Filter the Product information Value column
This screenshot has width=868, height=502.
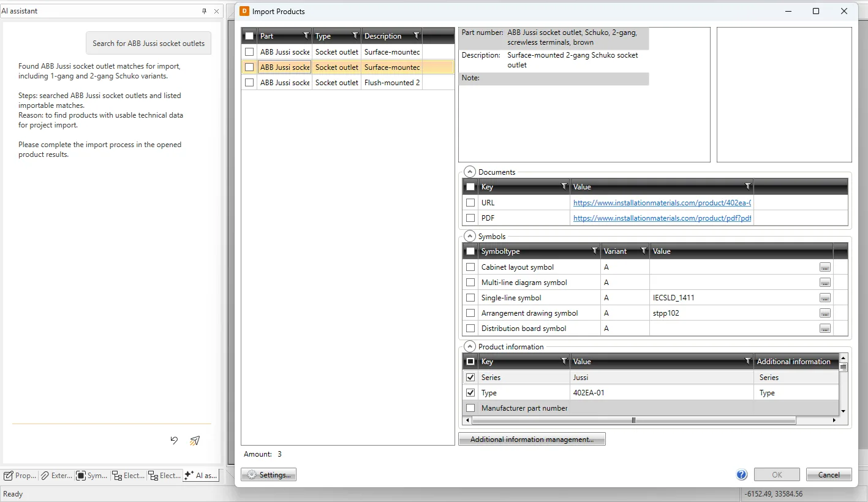[747, 361]
